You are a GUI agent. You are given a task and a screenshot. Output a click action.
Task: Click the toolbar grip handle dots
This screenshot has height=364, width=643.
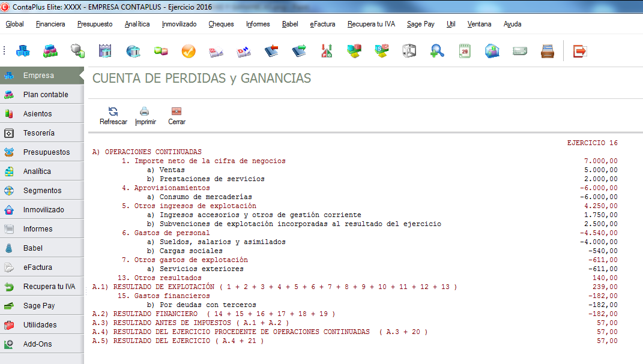click(x=4, y=50)
